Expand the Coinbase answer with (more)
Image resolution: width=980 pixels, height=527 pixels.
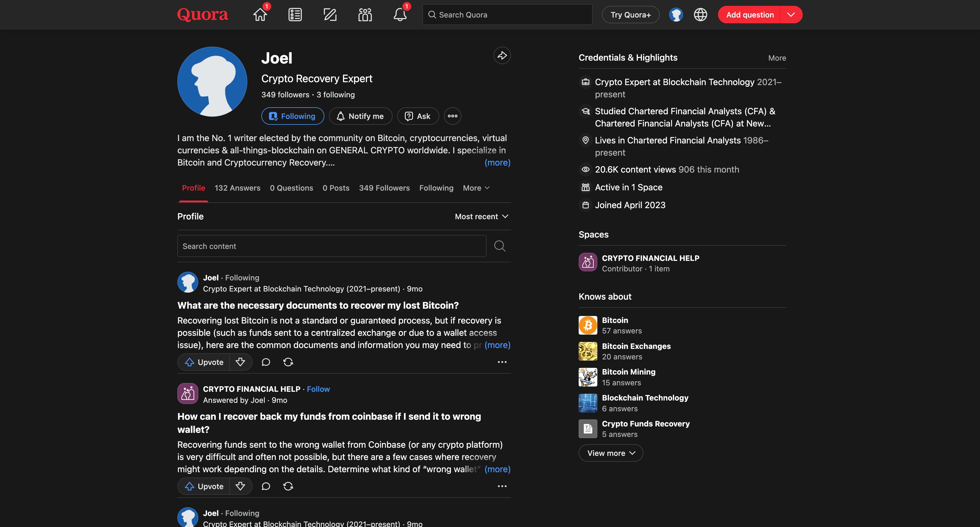(x=497, y=469)
